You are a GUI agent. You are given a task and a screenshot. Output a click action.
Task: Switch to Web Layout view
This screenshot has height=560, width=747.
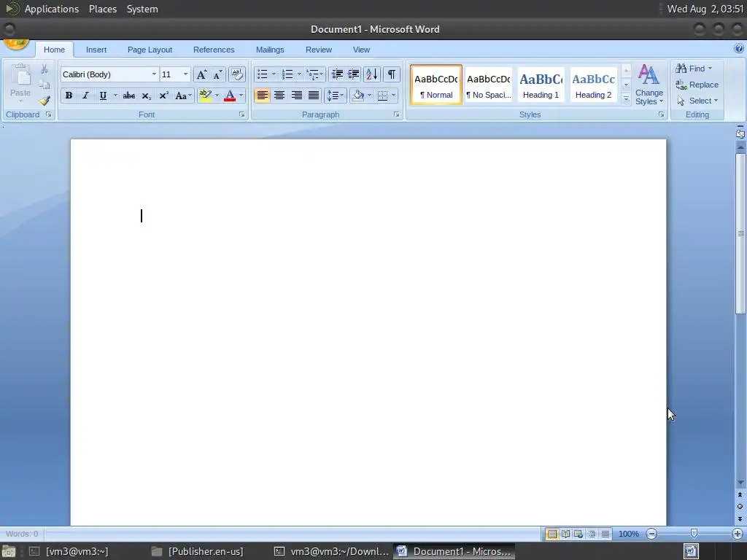578,534
